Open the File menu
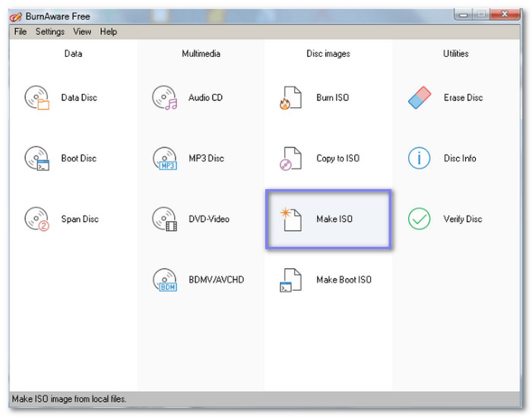This screenshot has height=417, width=532. 21,32
